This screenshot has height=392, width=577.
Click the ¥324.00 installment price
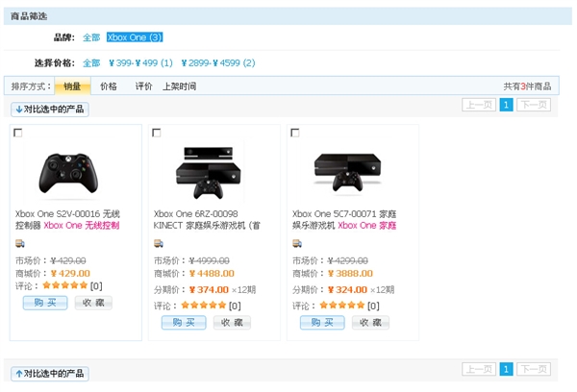tap(347, 290)
